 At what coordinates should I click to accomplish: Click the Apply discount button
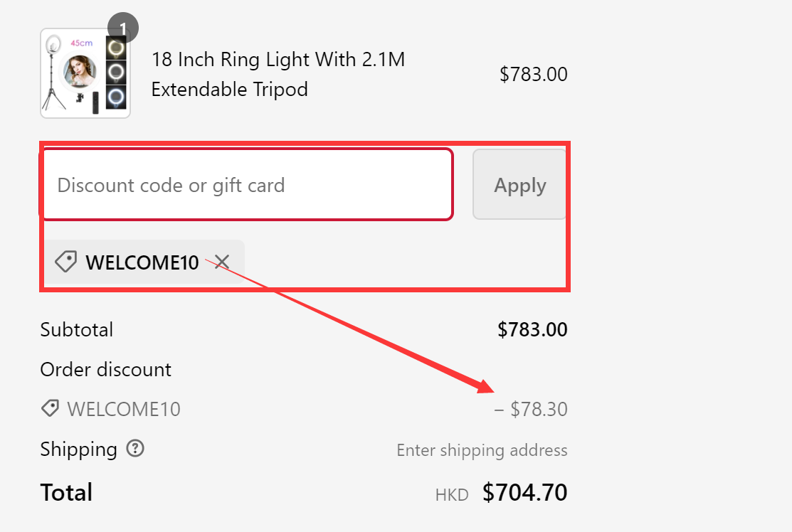click(519, 184)
